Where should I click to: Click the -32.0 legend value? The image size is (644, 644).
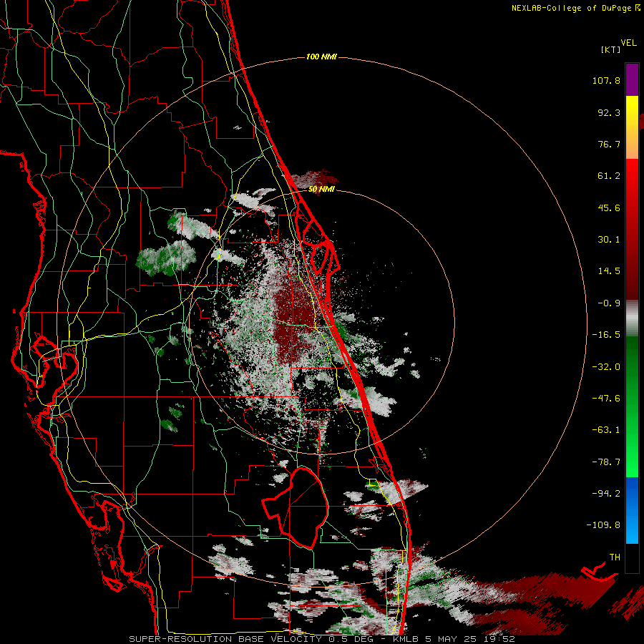606,367
